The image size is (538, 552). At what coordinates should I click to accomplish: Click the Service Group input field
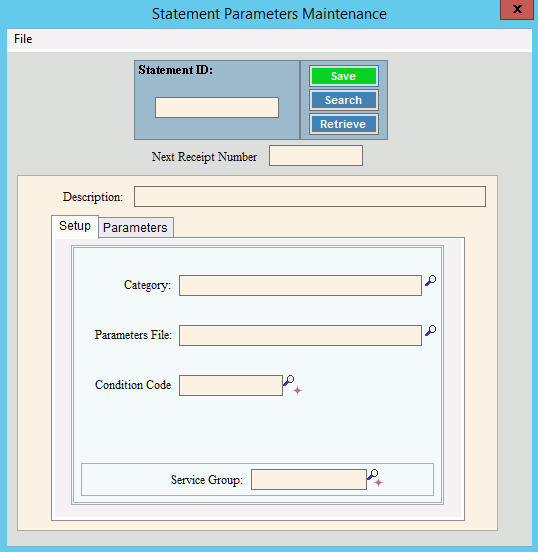[x=309, y=479]
